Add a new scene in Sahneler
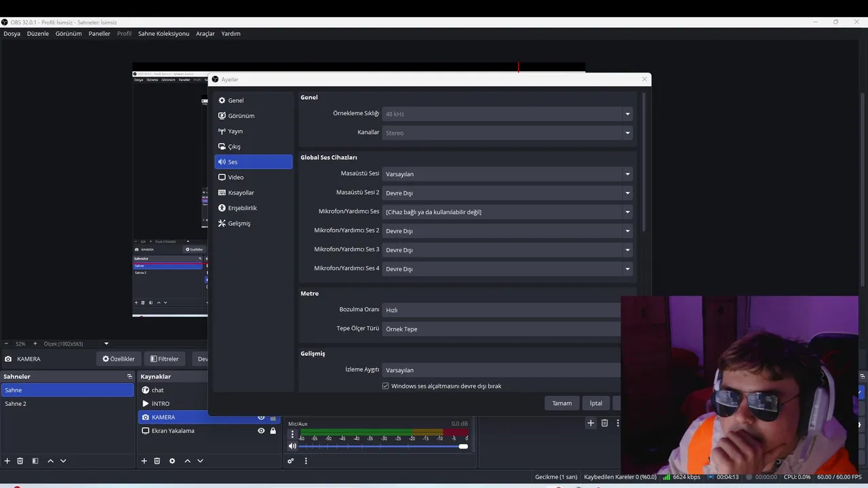 (x=7, y=461)
